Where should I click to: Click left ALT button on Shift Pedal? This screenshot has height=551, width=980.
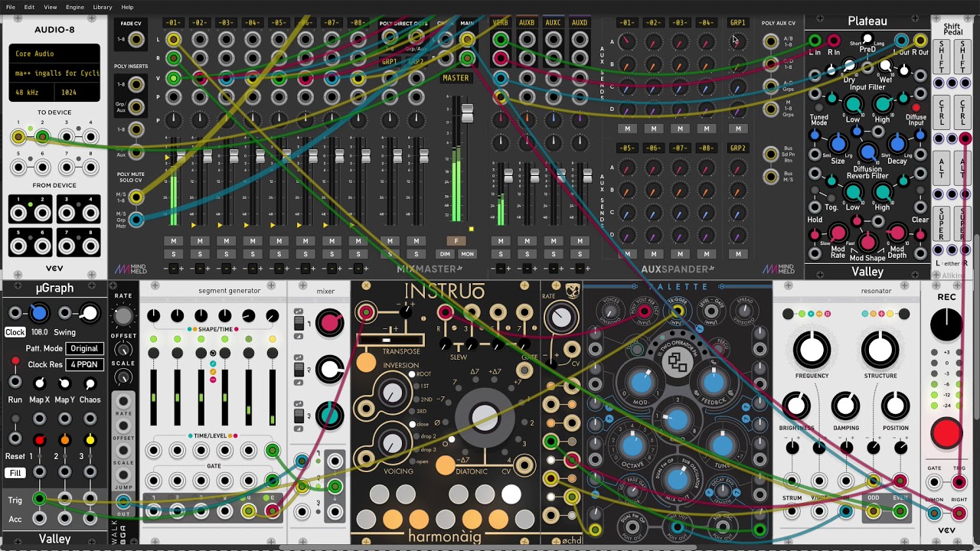(x=942, y=168)
